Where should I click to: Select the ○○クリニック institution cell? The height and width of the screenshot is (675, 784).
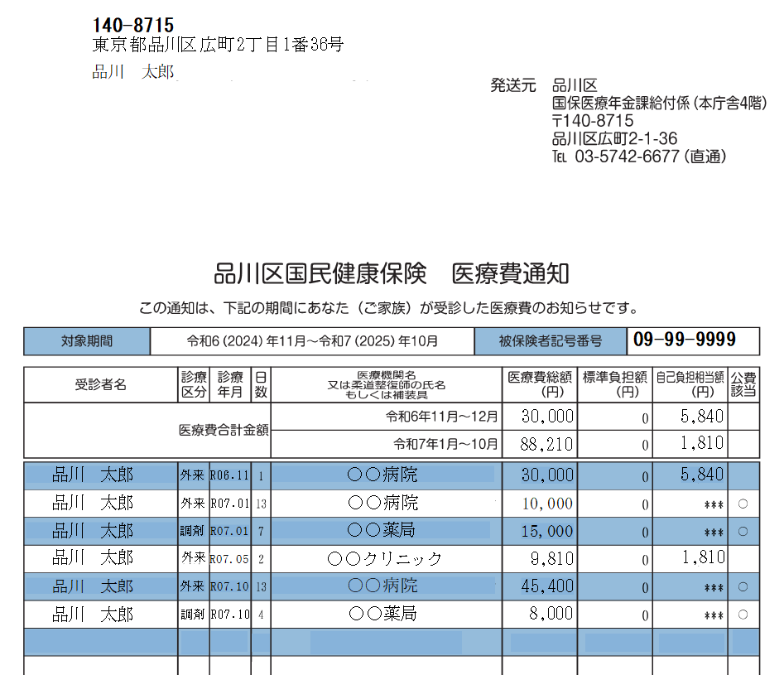pyautogui.click(x=385, y=559)
